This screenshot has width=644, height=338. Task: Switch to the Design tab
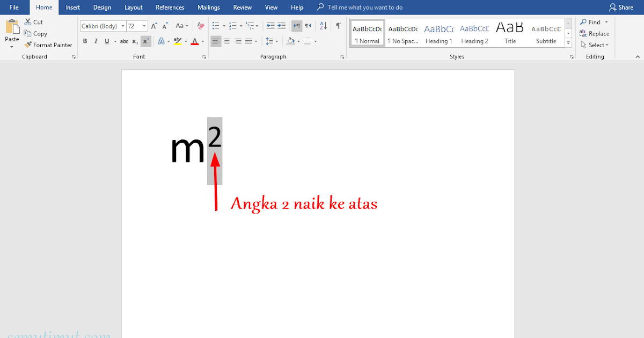[102, 7]
